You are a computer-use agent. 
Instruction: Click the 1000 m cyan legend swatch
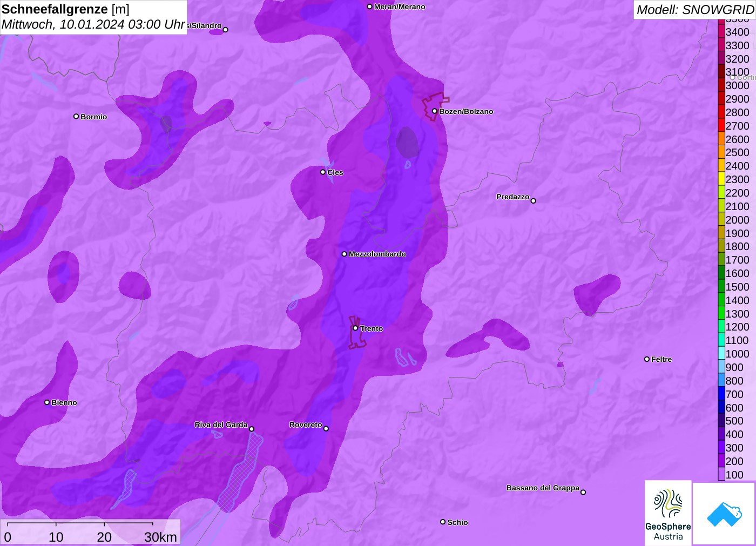[721, 353]
